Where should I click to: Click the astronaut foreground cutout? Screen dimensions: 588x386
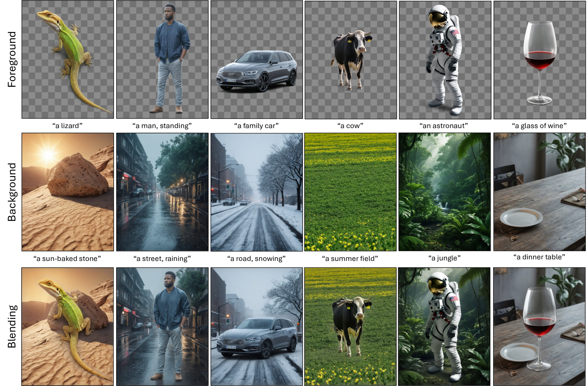(445, 60)
